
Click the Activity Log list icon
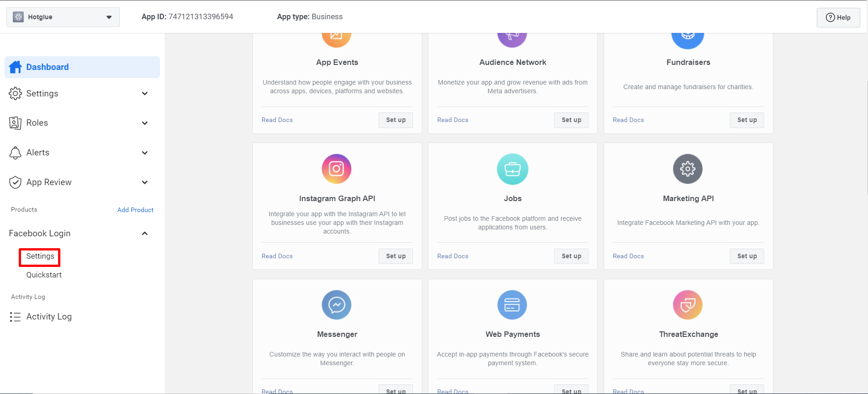pyautogui.click(x=15, y=317)
